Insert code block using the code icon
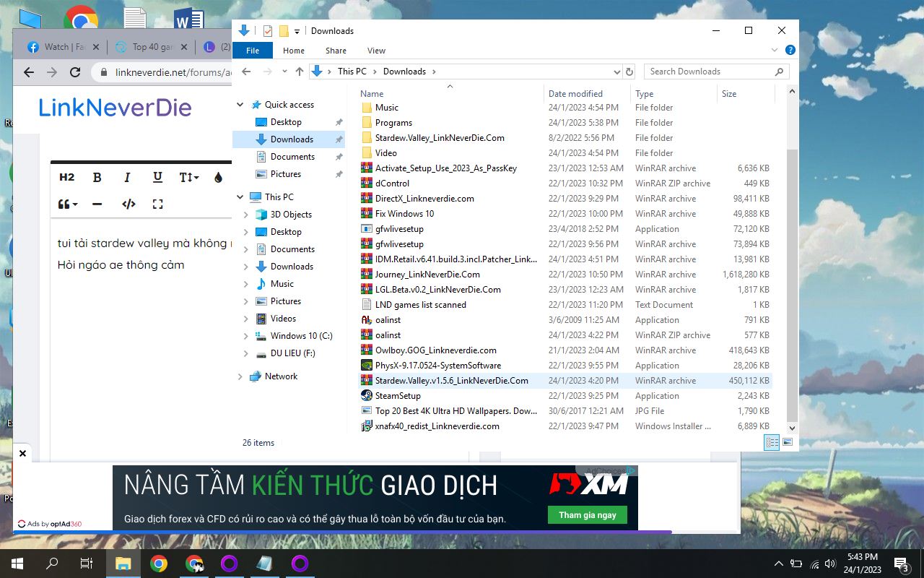Screen dimensions: 924x578 coord(128,204)
